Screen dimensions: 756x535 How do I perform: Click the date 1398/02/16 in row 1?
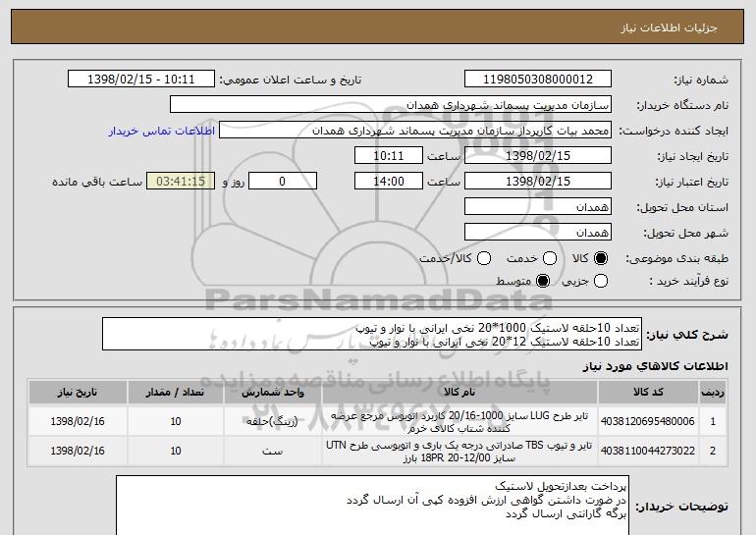78,421
